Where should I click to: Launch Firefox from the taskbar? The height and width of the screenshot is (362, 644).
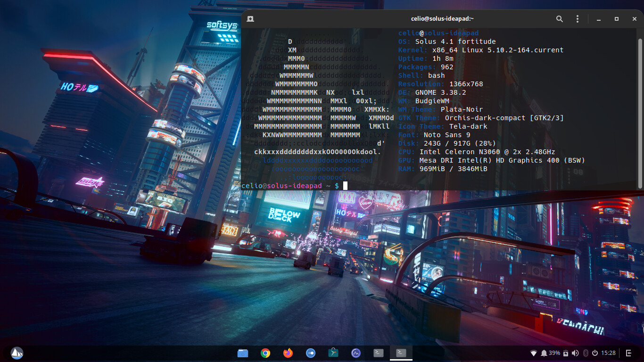pos(288,353)
